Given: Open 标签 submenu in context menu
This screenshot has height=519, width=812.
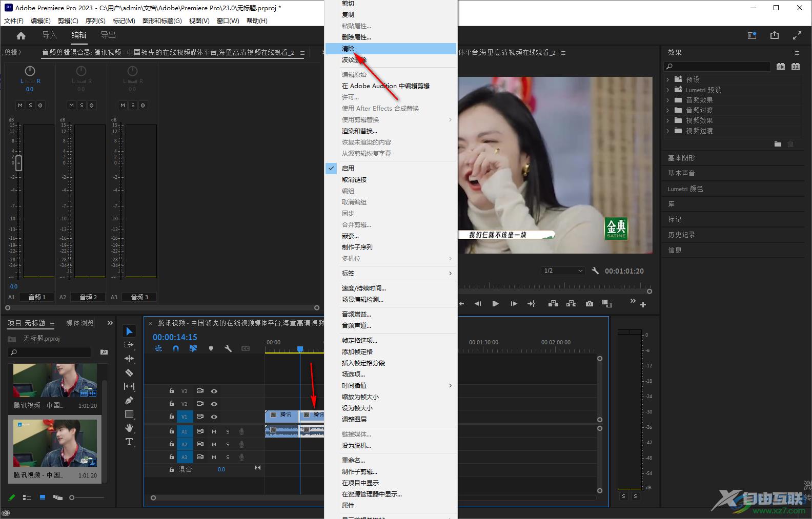Looking at the screenshot, I should 391,273.
